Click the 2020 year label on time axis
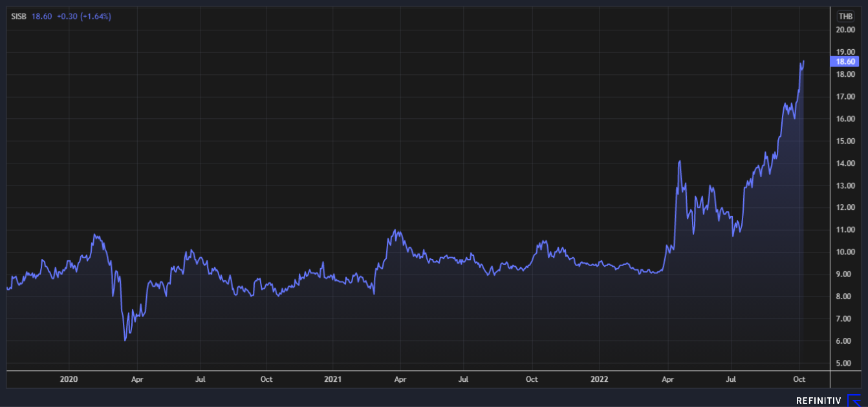The height and width of the screenshot is (407, 868). 69,380
